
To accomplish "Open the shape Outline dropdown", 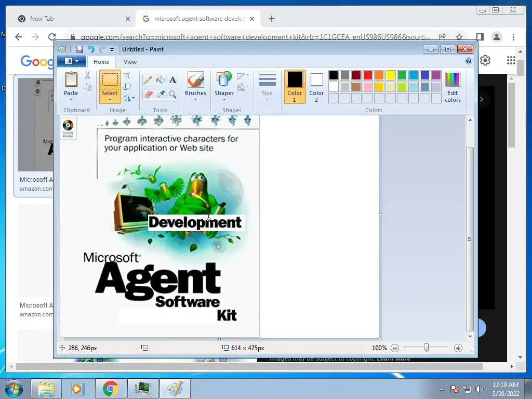I will click(243, 76).
